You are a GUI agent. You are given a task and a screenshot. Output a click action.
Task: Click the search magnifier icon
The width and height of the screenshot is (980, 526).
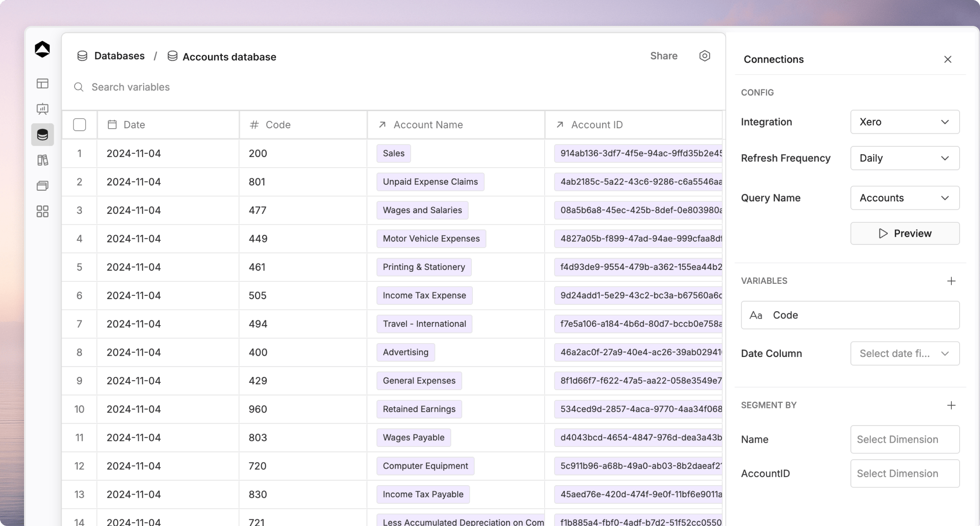pyautogui.click(x=79, y=87)
